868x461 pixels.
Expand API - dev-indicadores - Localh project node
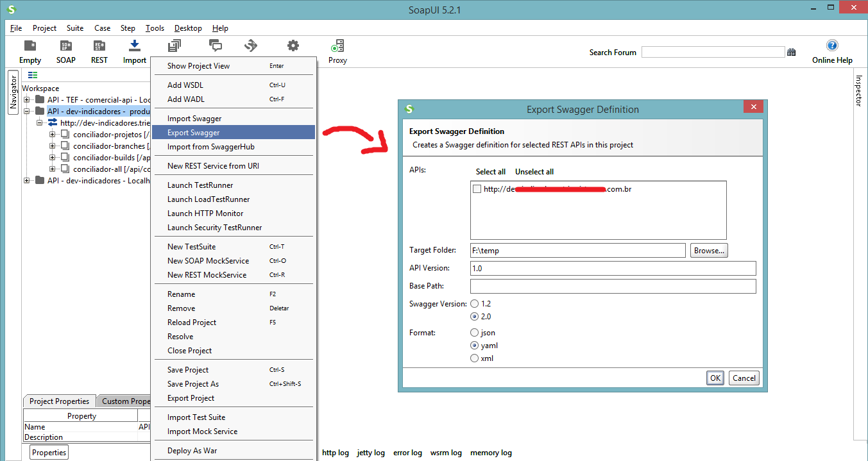click(27, 180)
